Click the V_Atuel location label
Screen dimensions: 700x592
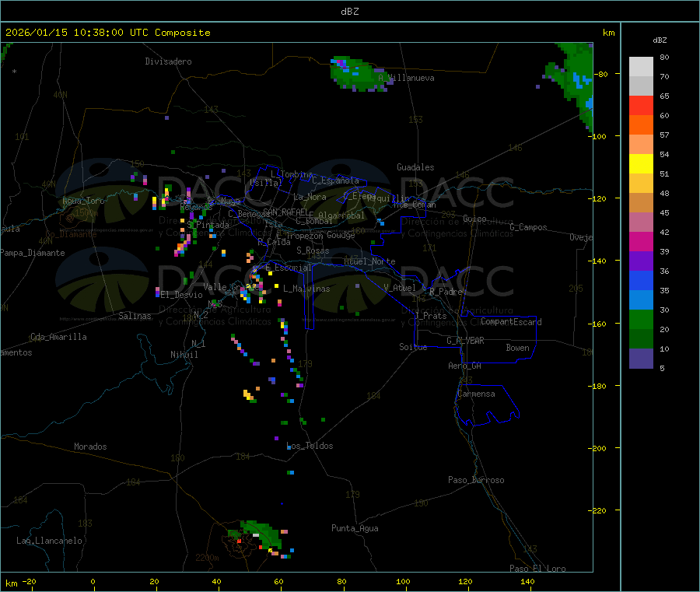click(400, 288)
